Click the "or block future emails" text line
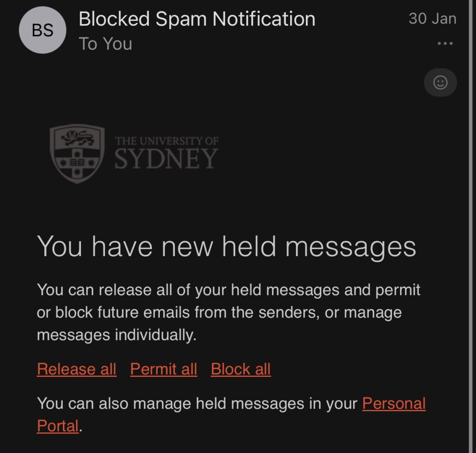Image resolution: width=476 pixels, height=453 pixels. 219,312
